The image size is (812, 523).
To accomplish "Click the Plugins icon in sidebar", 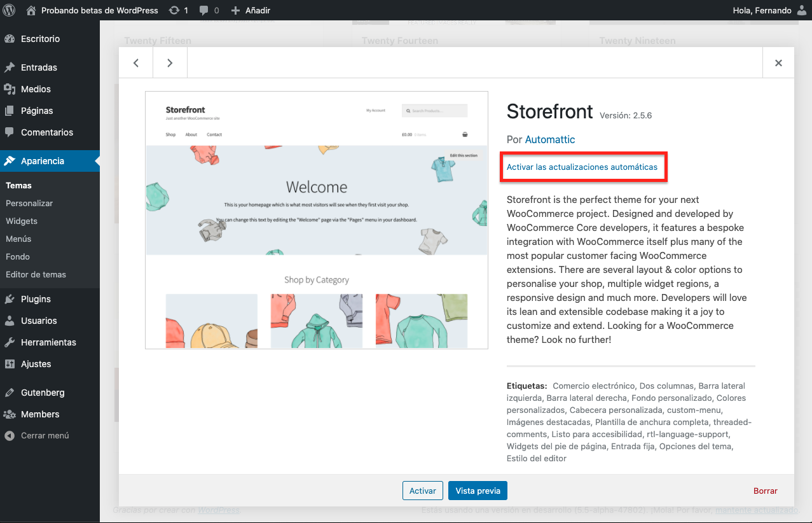I will click(x=10, y=299).
